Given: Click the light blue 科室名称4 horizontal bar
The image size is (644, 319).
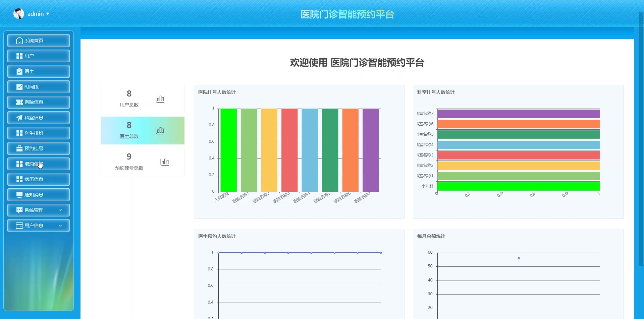Looking at the screenshot, I should [x=519, y=145].
